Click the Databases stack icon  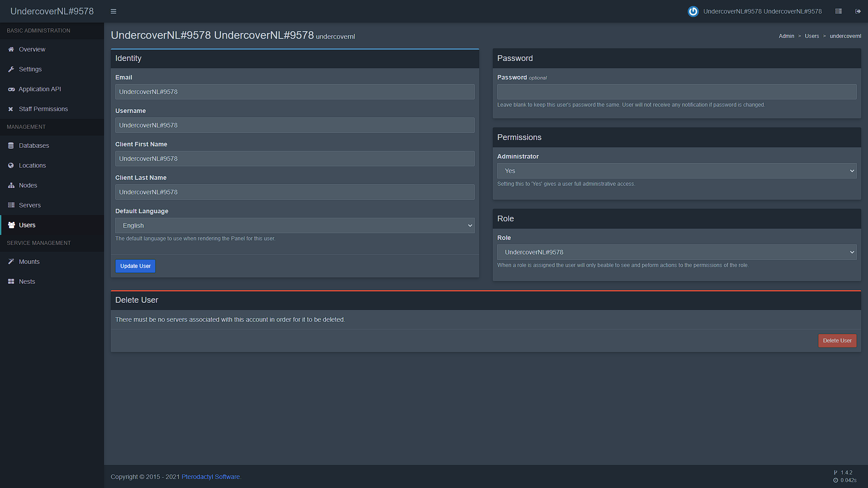tap(11, 145)
